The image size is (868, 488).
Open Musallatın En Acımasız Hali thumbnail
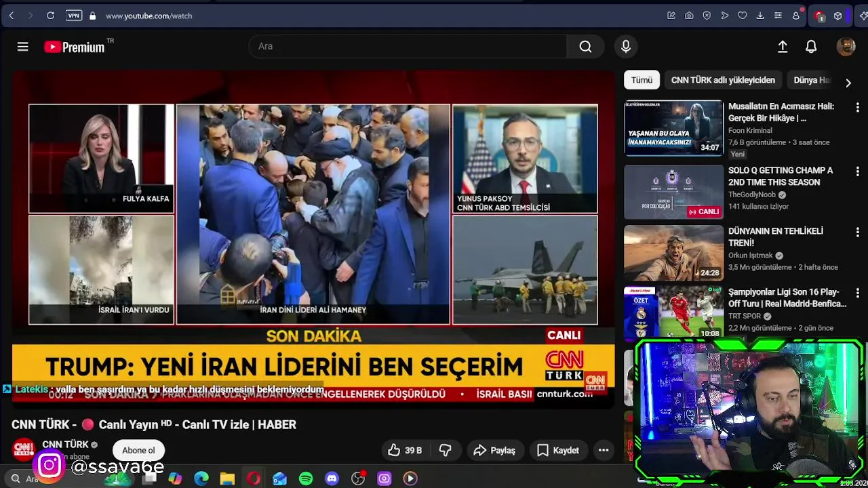(x=673, y=128)
